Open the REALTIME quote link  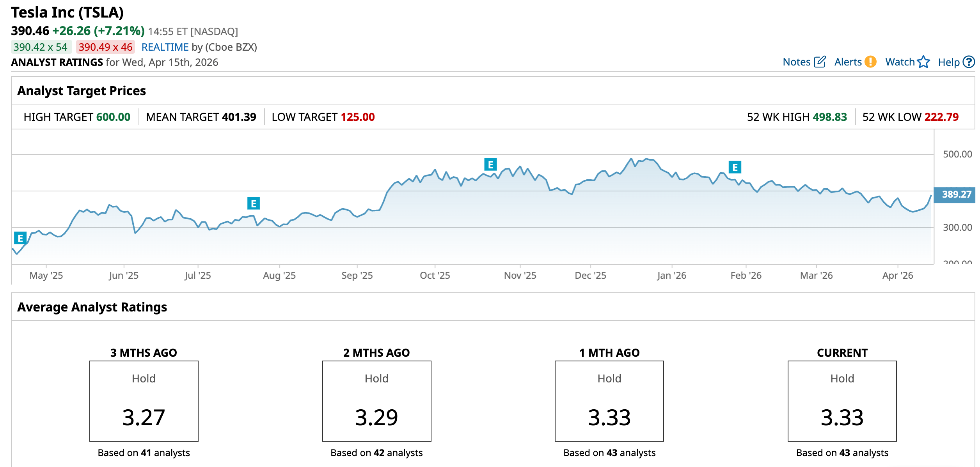pos(165,47)
